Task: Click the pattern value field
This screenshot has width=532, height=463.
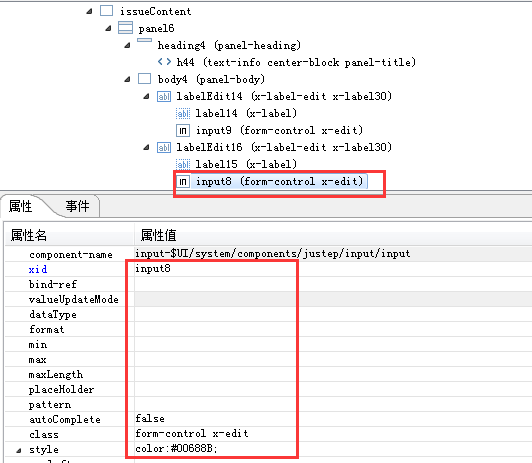Action: pos(333,404)
